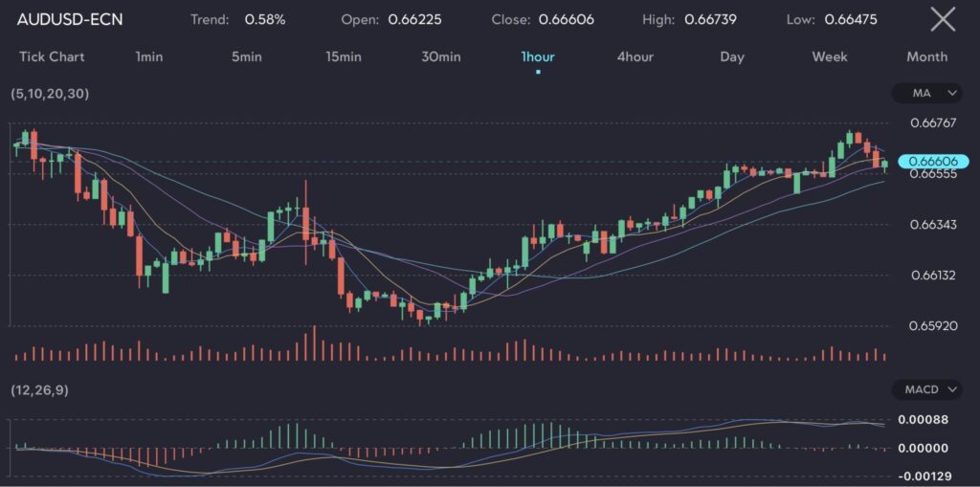The height and width of the screenshot is (487, 980).
Task: Click the MACD parameters label (12,26,9)
Action: [38, 390]
